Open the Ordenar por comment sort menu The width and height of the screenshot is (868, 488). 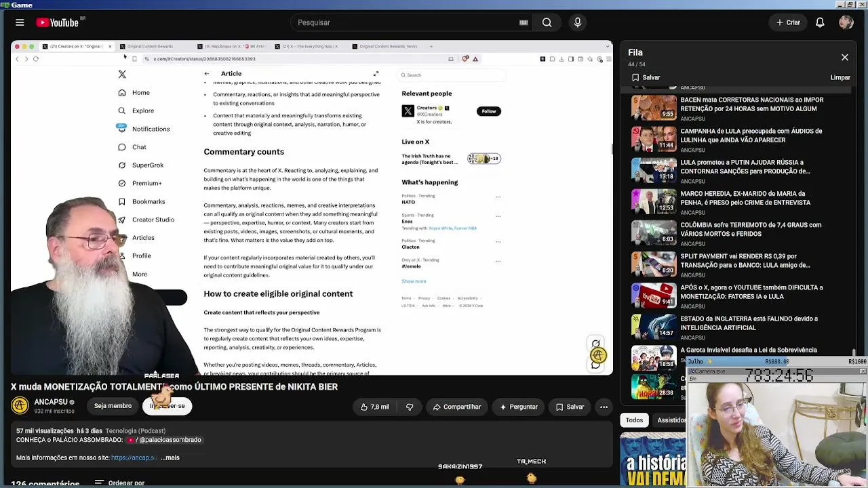[119, 483]
